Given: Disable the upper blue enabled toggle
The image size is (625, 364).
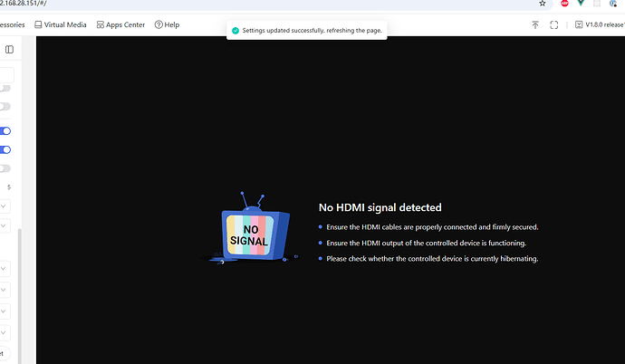Looking at the screenshot, I should click(x=5, y=130).
